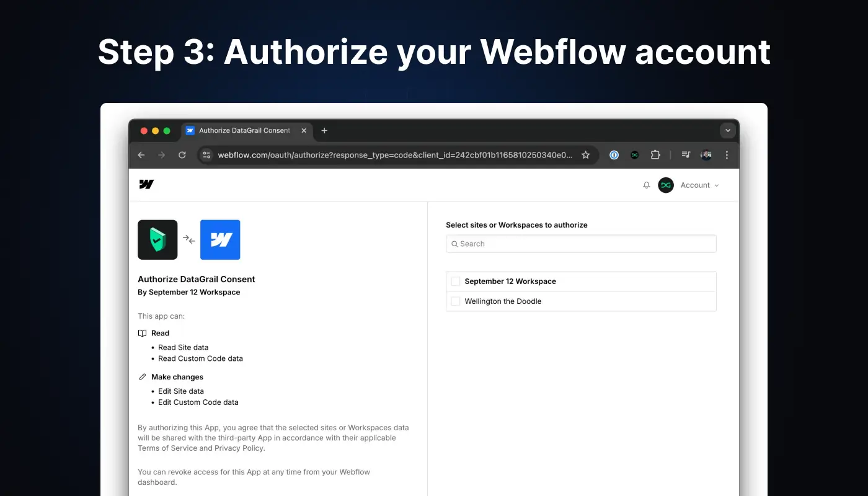Reload the Webflow authorize page
Viewport: 868px width, 496px height.
click(182, 155)
